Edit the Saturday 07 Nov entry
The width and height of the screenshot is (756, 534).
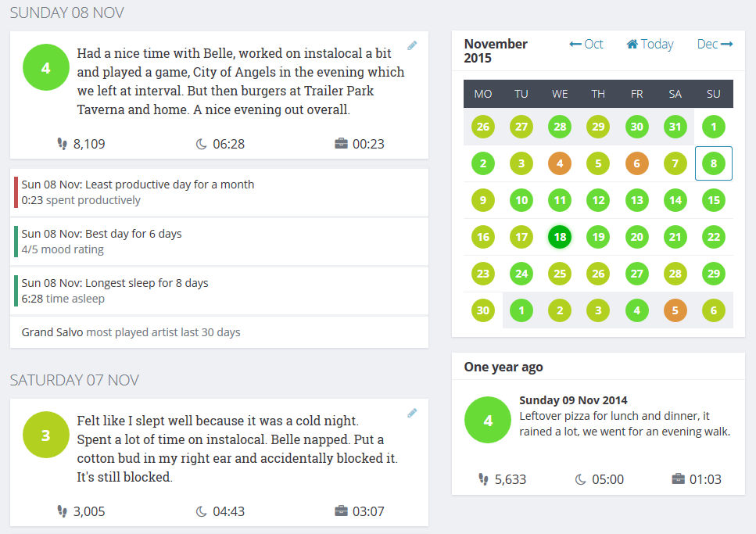[412, 413]
